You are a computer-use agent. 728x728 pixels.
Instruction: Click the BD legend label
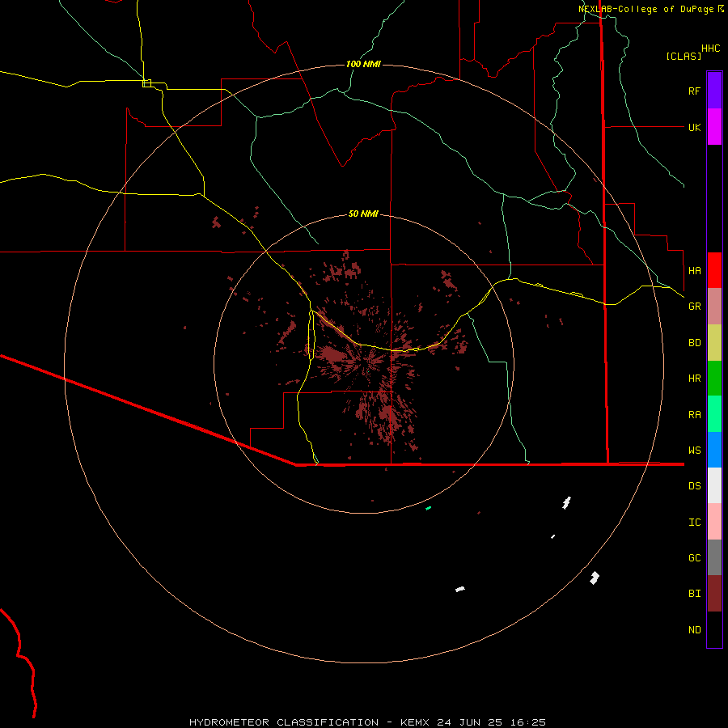(x=694, y=343)
